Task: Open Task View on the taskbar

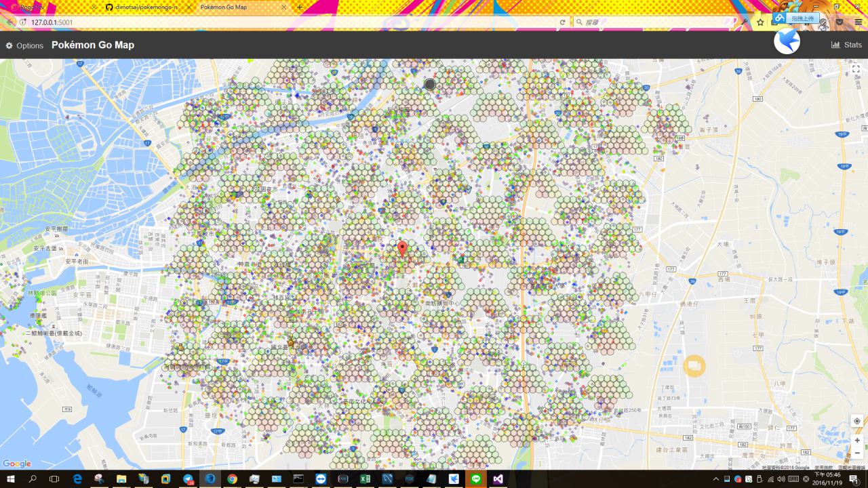Action: pos(55,479)
